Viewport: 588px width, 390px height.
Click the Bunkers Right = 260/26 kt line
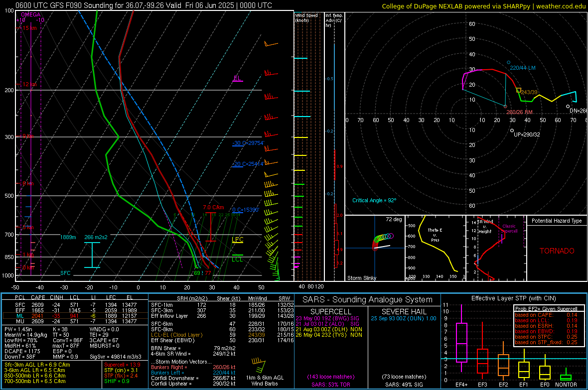(x=193, y=368)
